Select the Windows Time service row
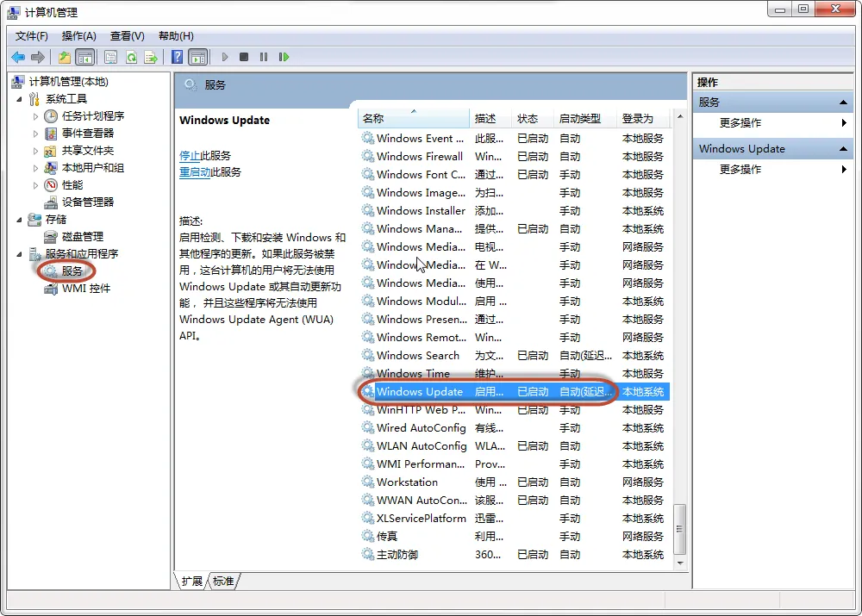The image size is (862, 616). coord(515,374)
